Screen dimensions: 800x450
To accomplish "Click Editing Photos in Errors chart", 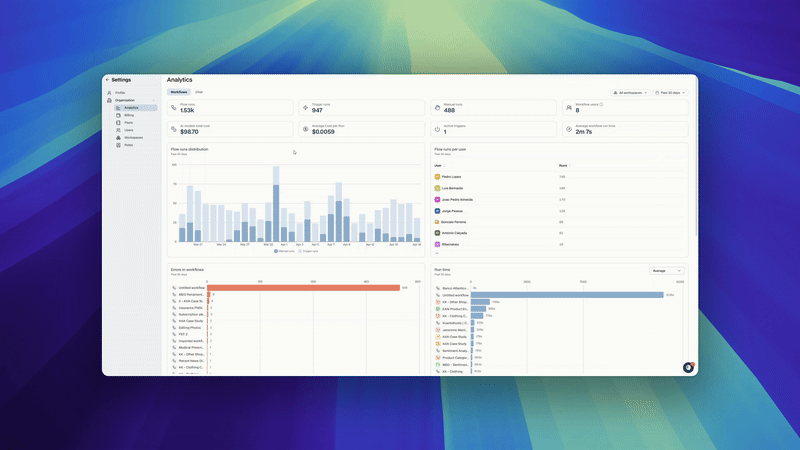I will pyautogui.click(x=190, y=328).
